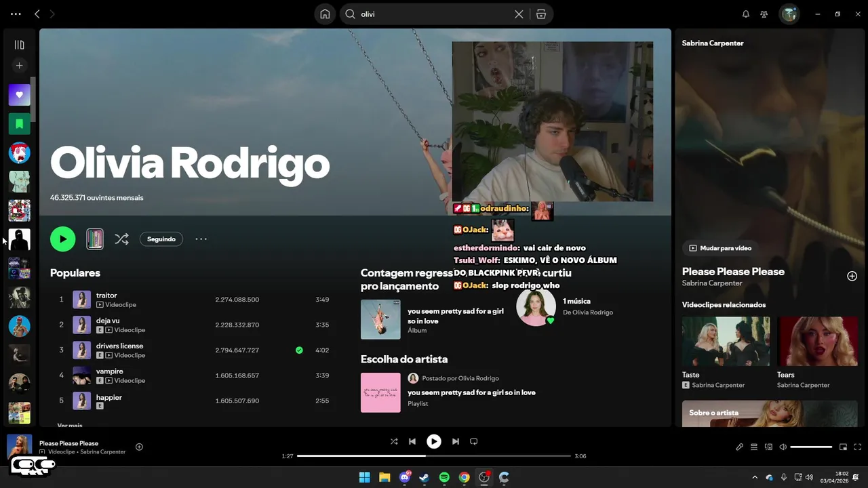Open the 'Sobre o artista' card
Screen dimensions: 868x488
[x=770, y=414]
